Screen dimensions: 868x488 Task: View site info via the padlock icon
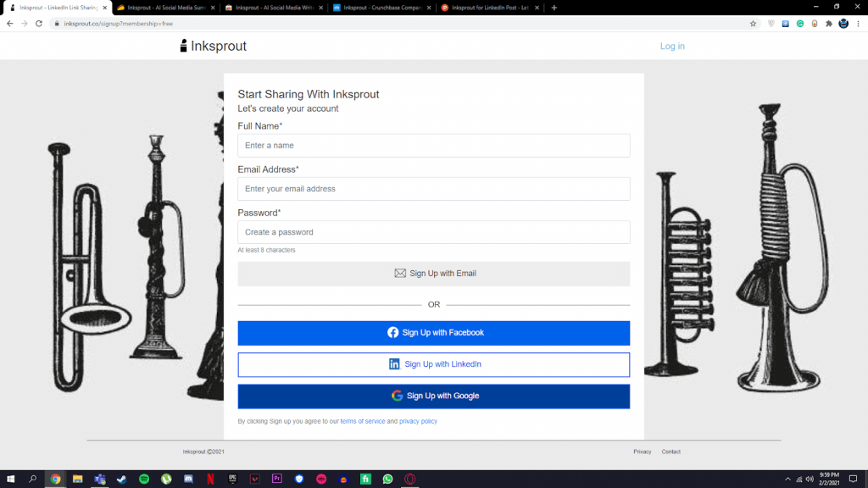(57, 24)
